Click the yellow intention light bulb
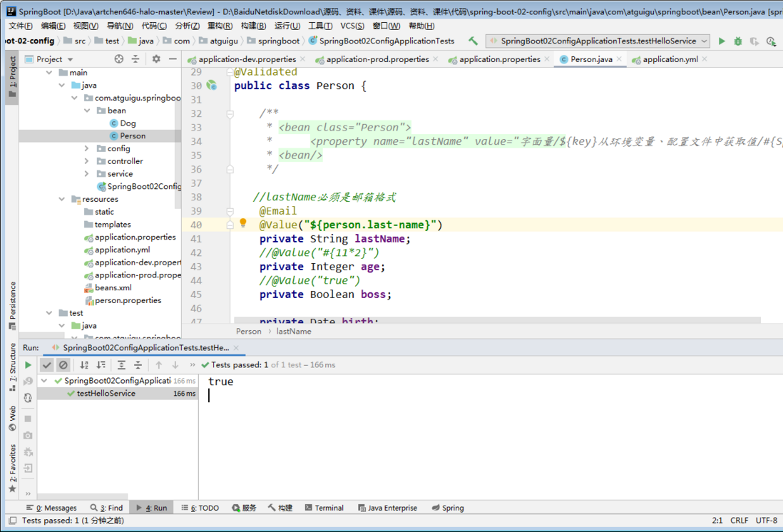 click(243, 222)
